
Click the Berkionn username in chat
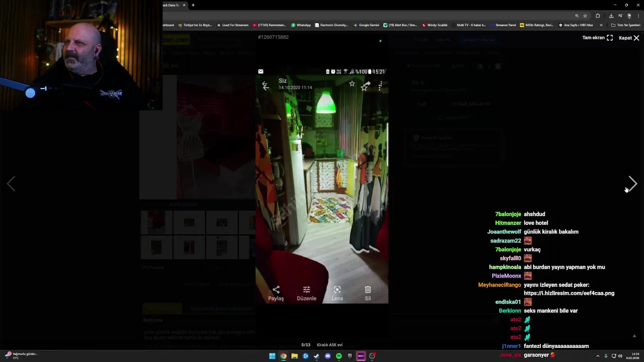(x=510, y=311)
